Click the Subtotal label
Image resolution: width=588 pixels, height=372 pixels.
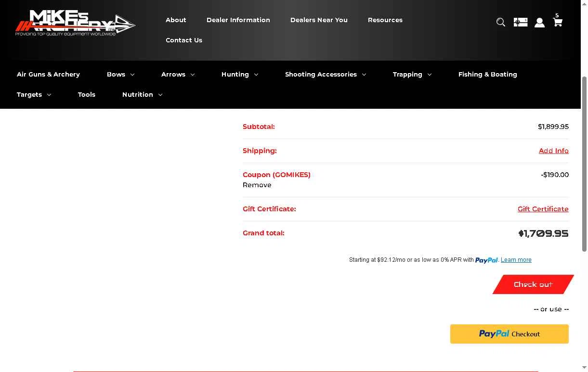[x=259, y=127]
